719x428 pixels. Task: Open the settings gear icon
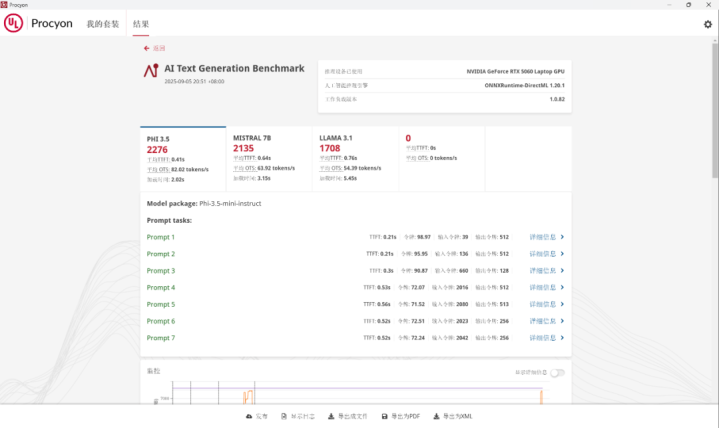[708, 24]
